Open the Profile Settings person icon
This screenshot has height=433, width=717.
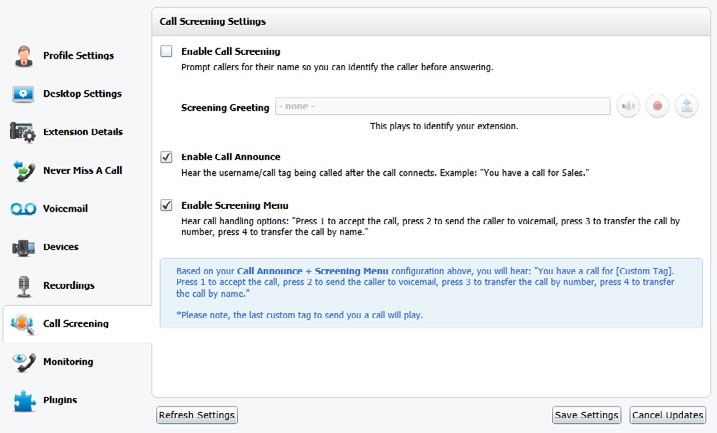tap(23, 56)
